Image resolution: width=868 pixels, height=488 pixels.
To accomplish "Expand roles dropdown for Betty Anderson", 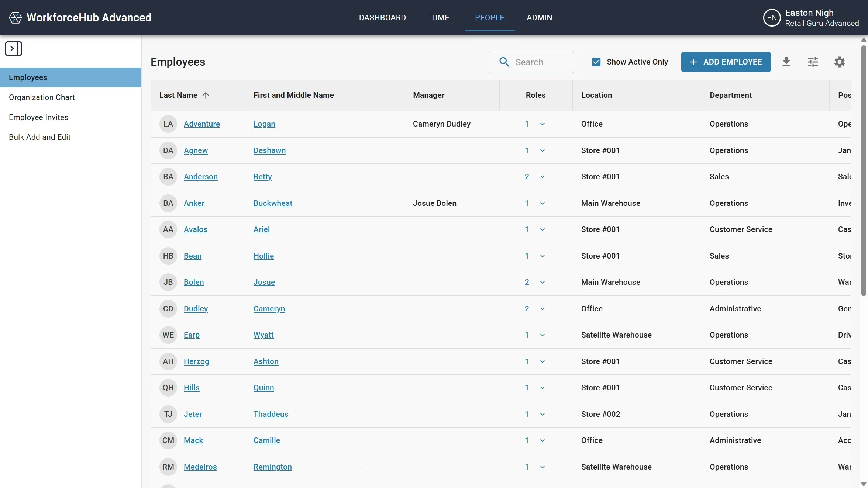I will (542, 177).
